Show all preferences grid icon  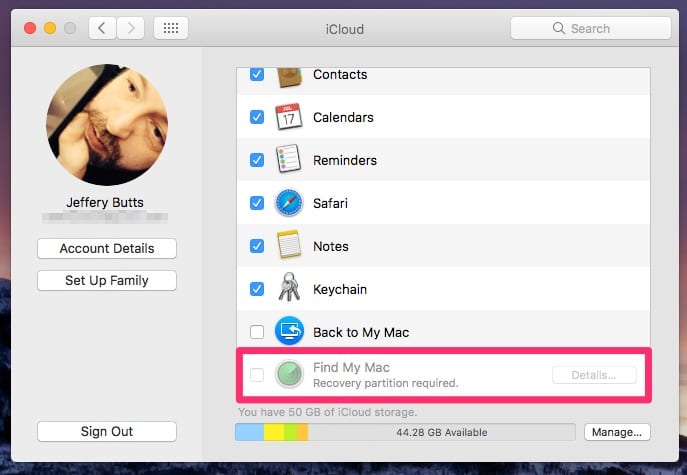171,28
